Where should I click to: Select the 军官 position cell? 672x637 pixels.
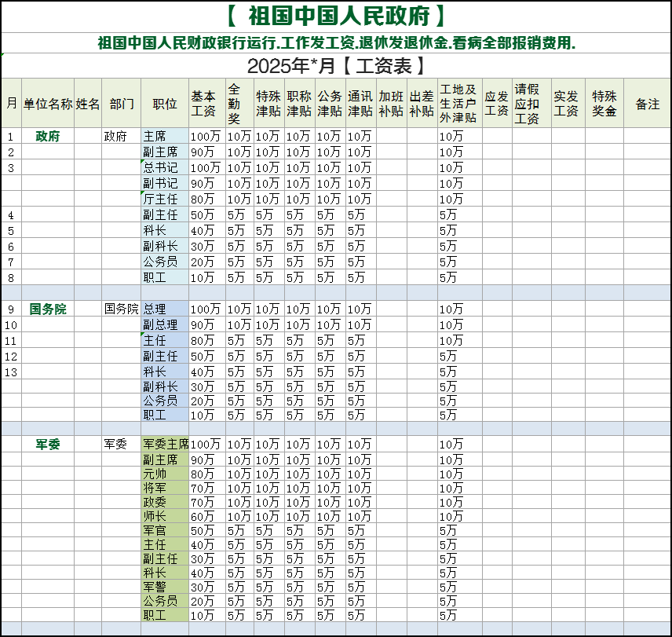click(165, 530)
